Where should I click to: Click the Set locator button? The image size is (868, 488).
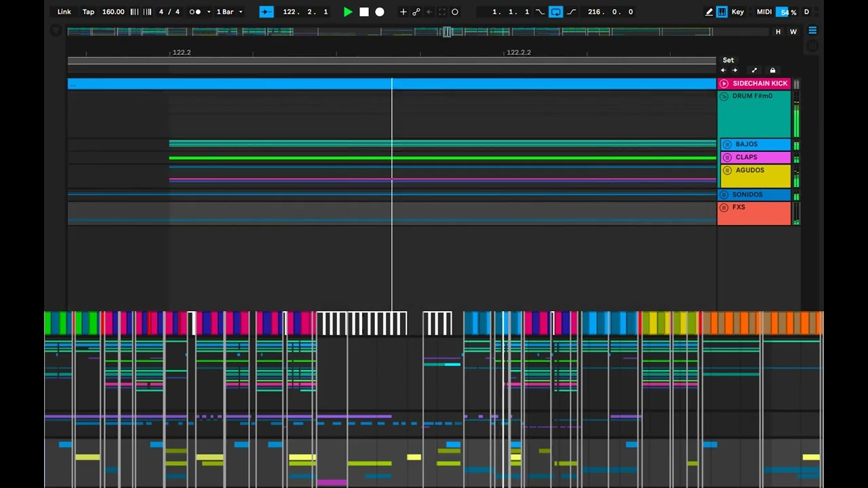pyautogui.click(x=728, y=60)
